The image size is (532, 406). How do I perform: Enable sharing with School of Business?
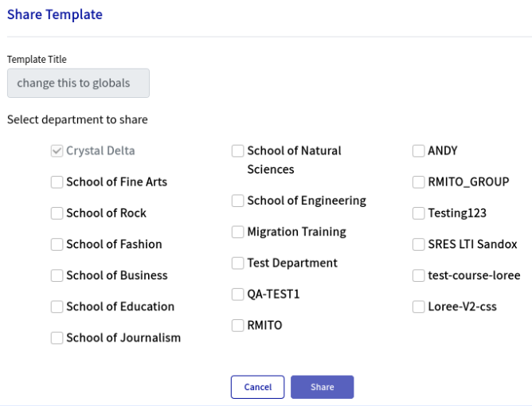(57, 275)
